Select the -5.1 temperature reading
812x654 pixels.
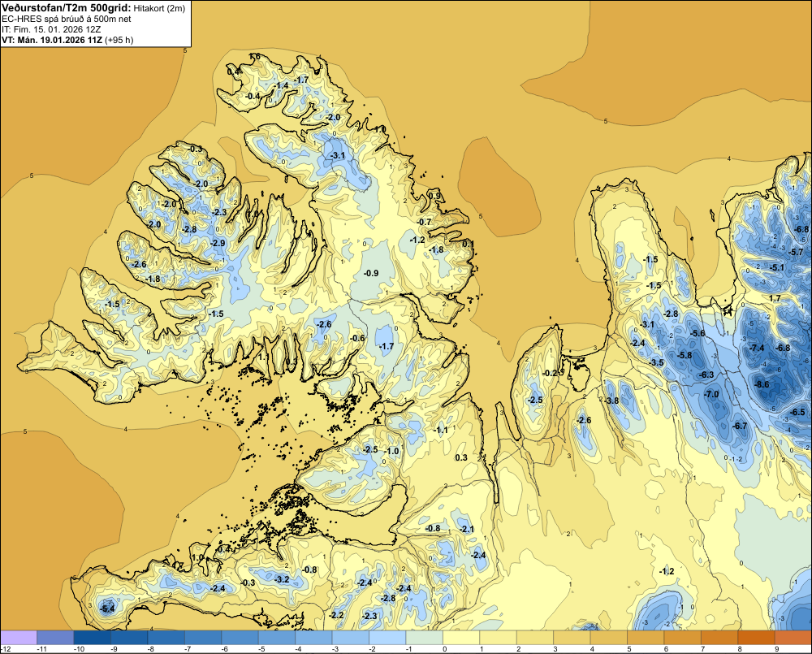[777, 267]
